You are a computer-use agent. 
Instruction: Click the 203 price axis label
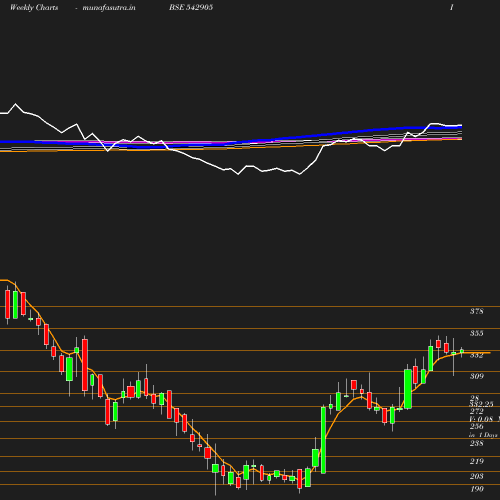477,476
